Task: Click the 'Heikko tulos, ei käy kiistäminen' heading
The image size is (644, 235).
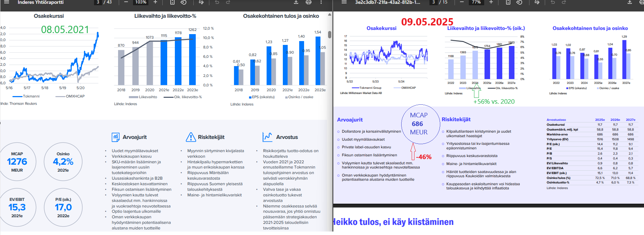Action: (394, 222)
